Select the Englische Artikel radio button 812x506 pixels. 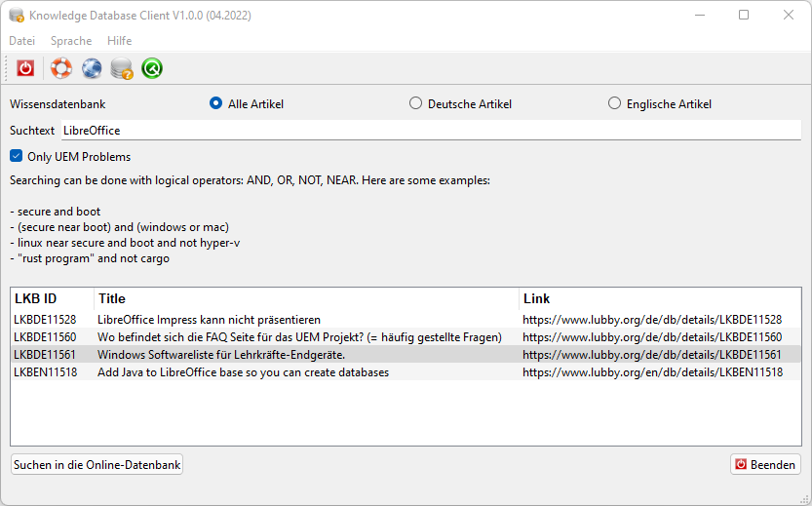614,103
